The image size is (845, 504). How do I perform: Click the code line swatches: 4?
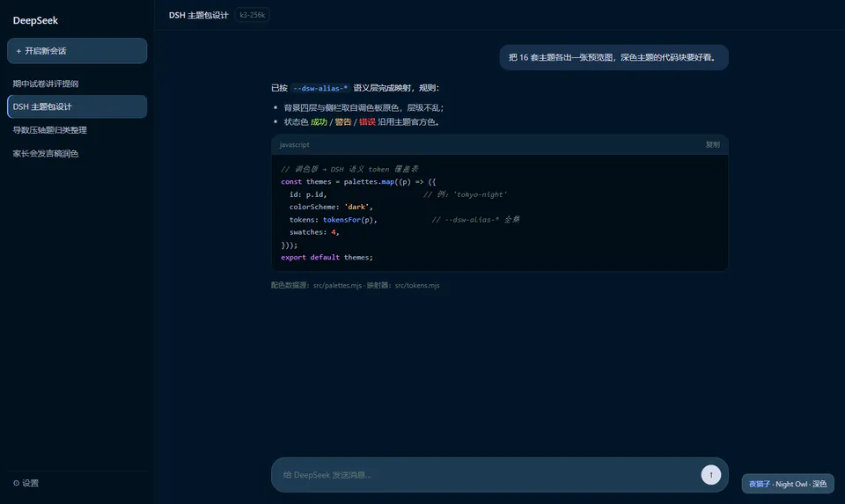[x=314, y=232]
